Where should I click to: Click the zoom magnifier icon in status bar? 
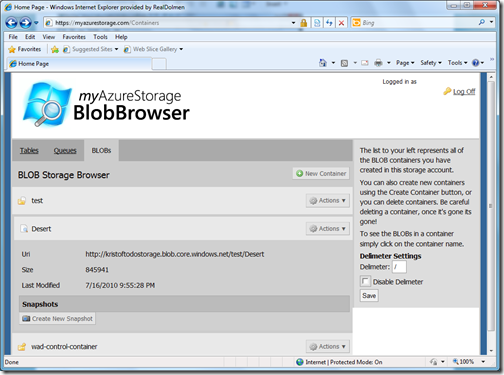click(x=455, y=362)
